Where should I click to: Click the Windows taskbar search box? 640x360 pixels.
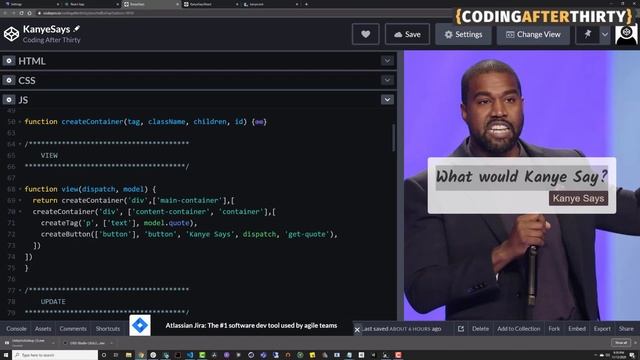coord(55,355)
